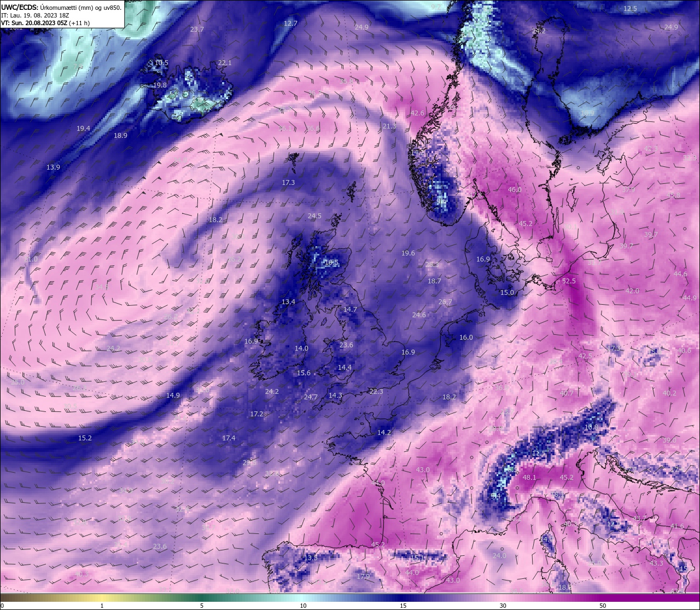Click the 41.6 value at the right edge
This screenshot has width=700, height=610.
(677, 526)
